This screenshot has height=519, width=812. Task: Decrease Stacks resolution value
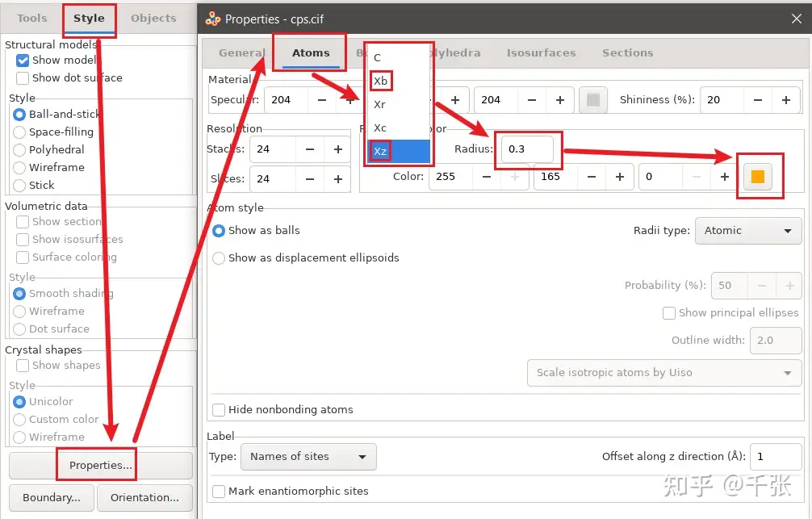pyautogui.click(x=310, y=149)
